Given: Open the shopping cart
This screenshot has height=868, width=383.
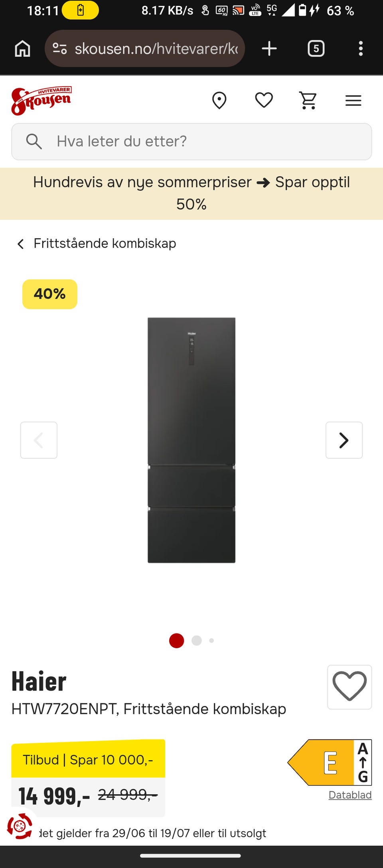Looking at the screenshot, I should click(308, 101).
